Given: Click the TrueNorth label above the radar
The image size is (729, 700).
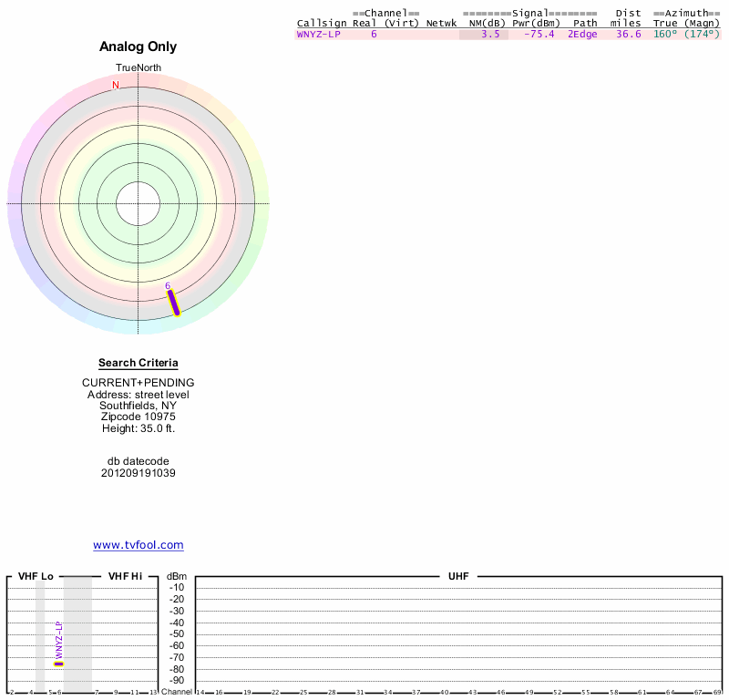Looking at the screenshot, I should point(138,67).
